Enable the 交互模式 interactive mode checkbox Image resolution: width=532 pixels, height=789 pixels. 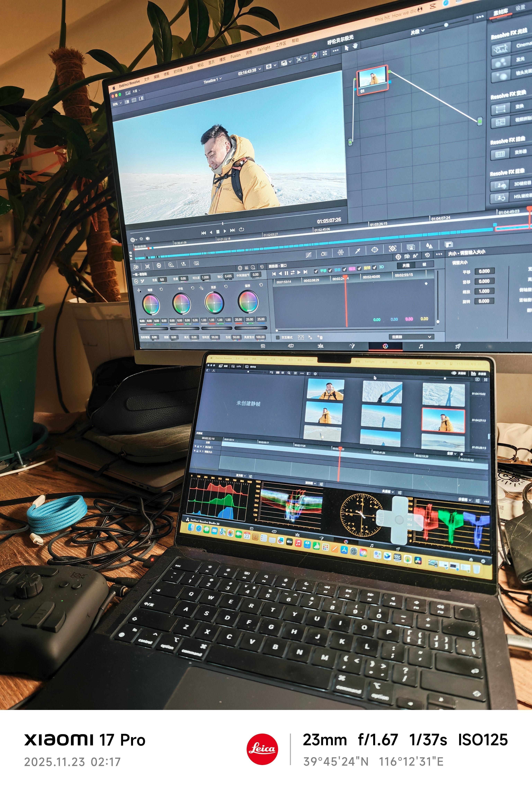click(278, 337)
